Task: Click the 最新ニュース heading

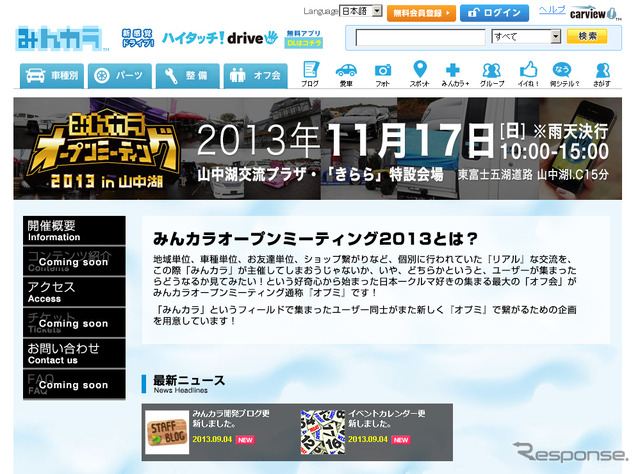Action: [x=189, y=381]
